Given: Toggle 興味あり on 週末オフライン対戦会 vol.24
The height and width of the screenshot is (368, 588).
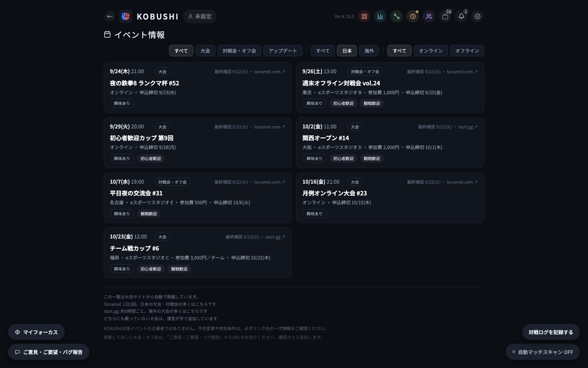Looking at the screenshot, I should click(314, 103).
